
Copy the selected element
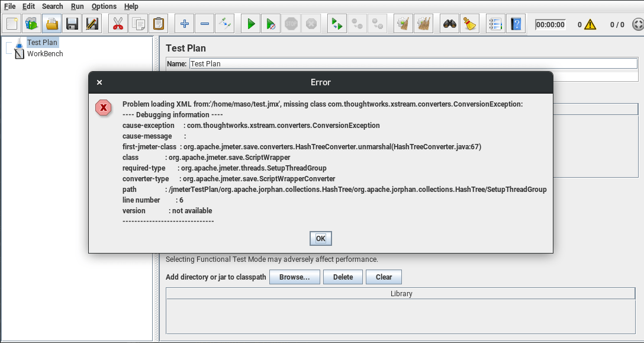tap(137, 24)
